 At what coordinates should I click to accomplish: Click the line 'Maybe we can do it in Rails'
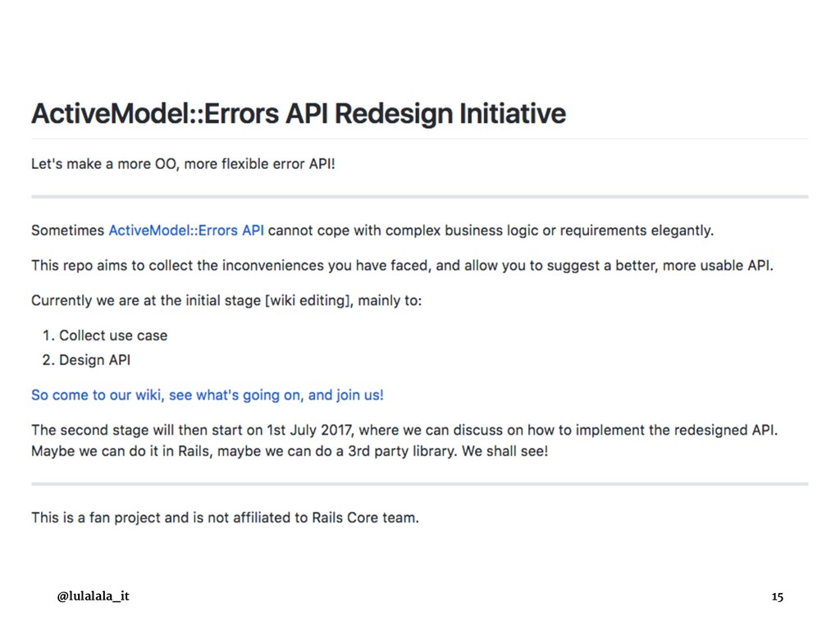pos(290,451)
